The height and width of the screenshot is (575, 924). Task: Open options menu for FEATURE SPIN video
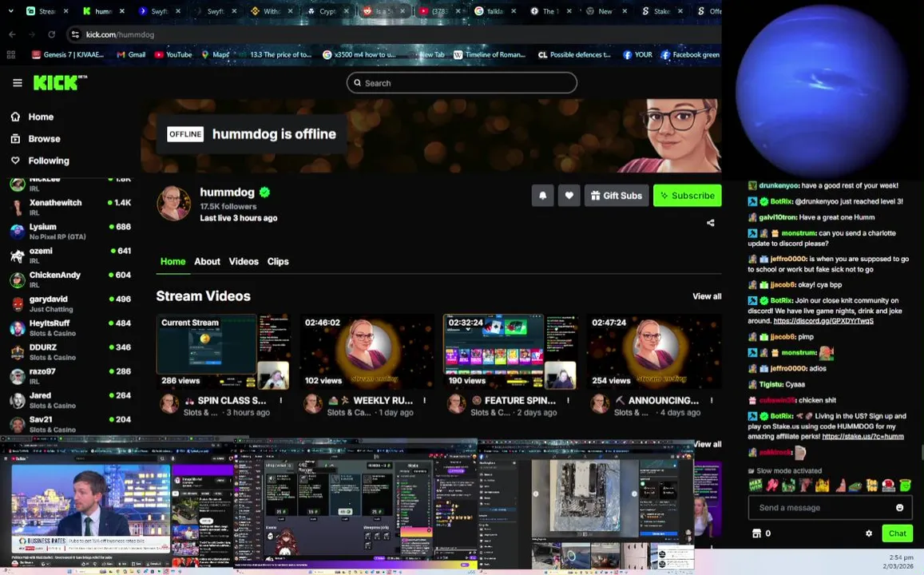pyautogui.click(x=568, y=401)
